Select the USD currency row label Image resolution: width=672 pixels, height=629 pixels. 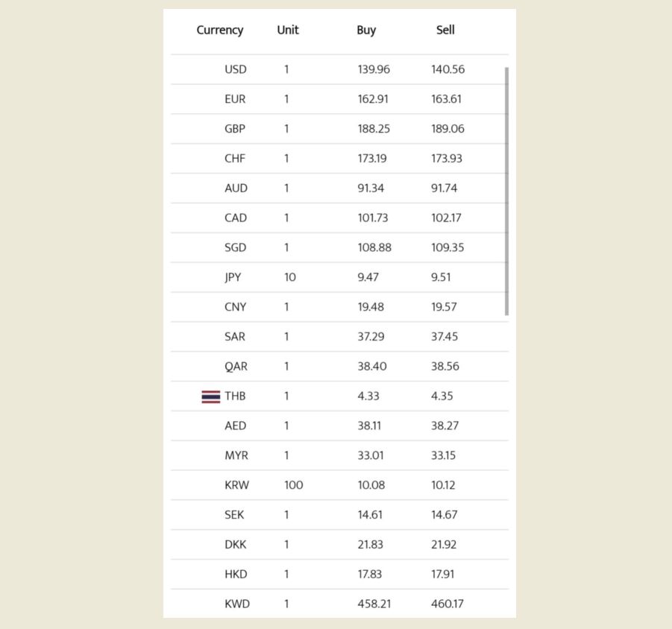236,69
